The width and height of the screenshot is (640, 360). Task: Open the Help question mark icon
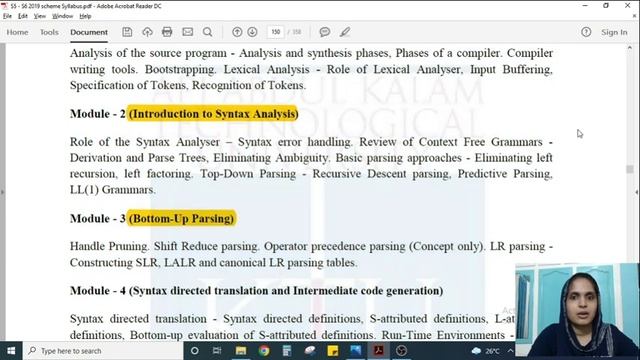tap(586, 32)
